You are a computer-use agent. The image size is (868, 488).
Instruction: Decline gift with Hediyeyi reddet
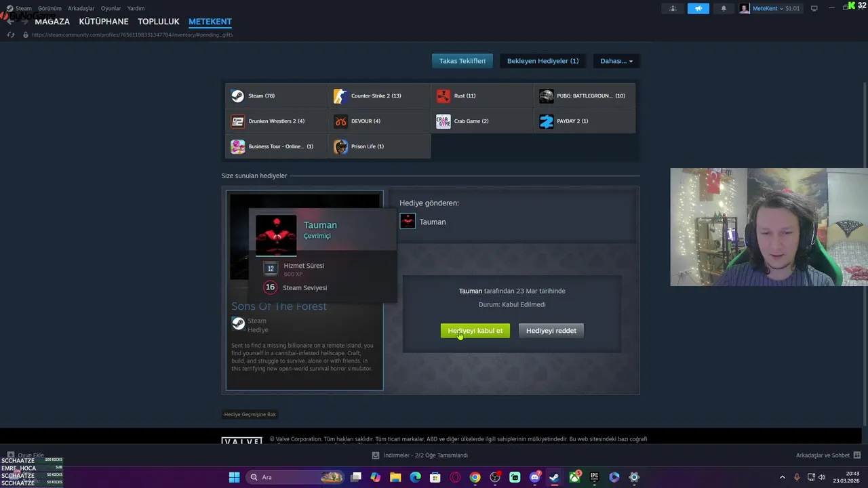[551, 331]
